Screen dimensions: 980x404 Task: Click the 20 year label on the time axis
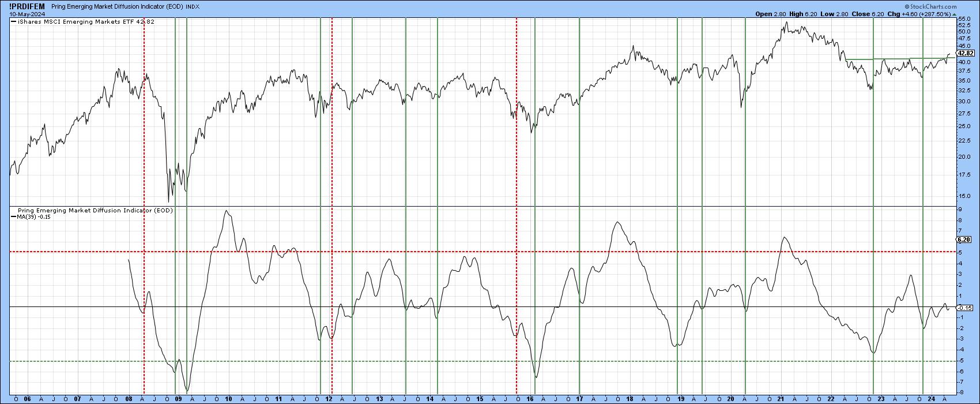(x=731, y=399)
